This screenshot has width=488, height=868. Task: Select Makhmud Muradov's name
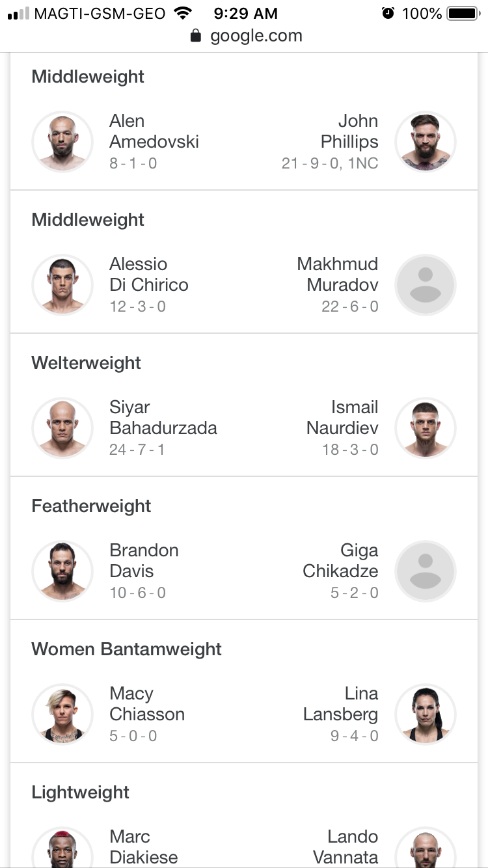(338, 275)
